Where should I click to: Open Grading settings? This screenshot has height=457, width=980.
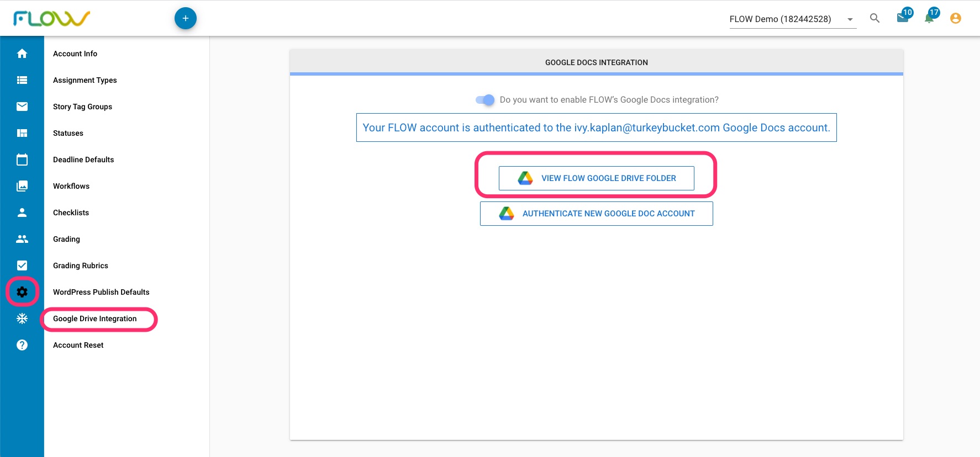66,239
